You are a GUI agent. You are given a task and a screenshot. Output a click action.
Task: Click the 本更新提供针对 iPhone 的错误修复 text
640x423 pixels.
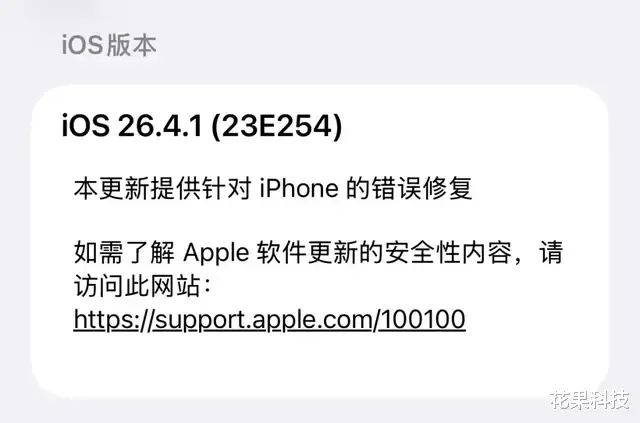coord(273,188)
